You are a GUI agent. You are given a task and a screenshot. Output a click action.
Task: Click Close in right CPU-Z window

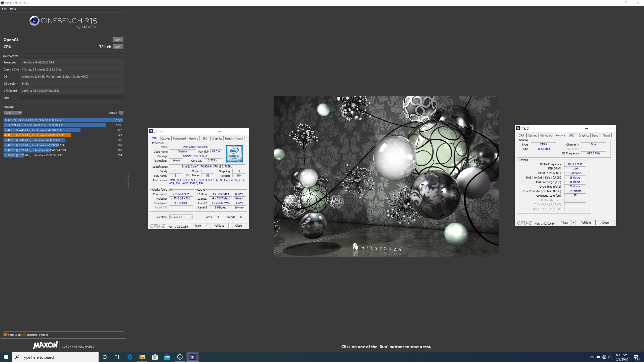(x=605, y=223)
